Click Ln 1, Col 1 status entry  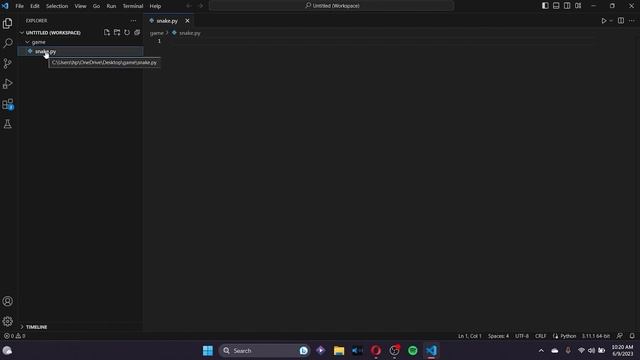coord(470,336)
